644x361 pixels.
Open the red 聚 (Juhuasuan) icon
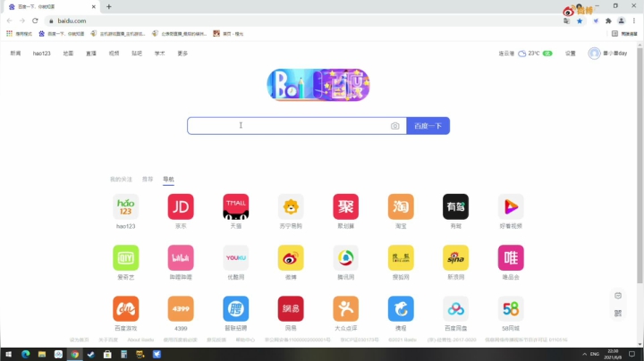346,206
